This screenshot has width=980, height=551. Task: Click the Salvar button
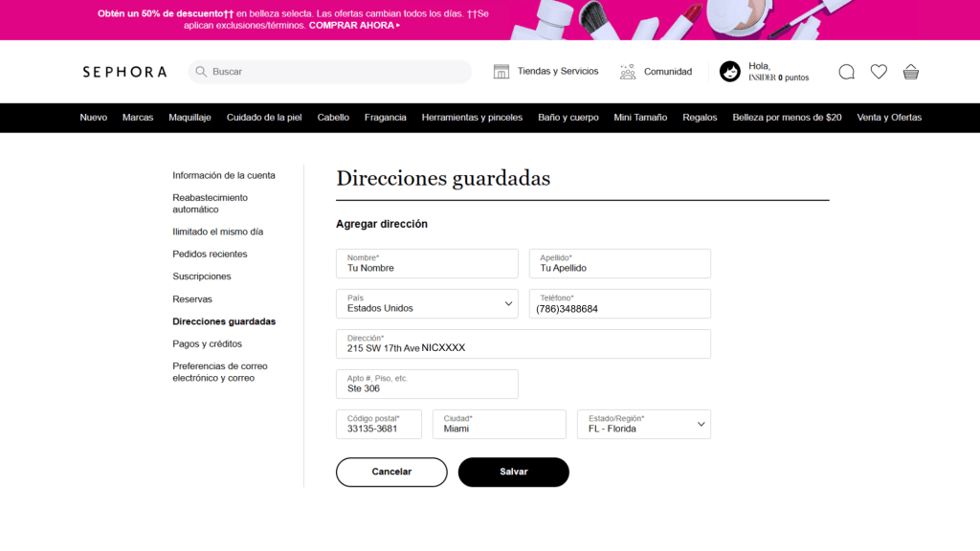513,472
